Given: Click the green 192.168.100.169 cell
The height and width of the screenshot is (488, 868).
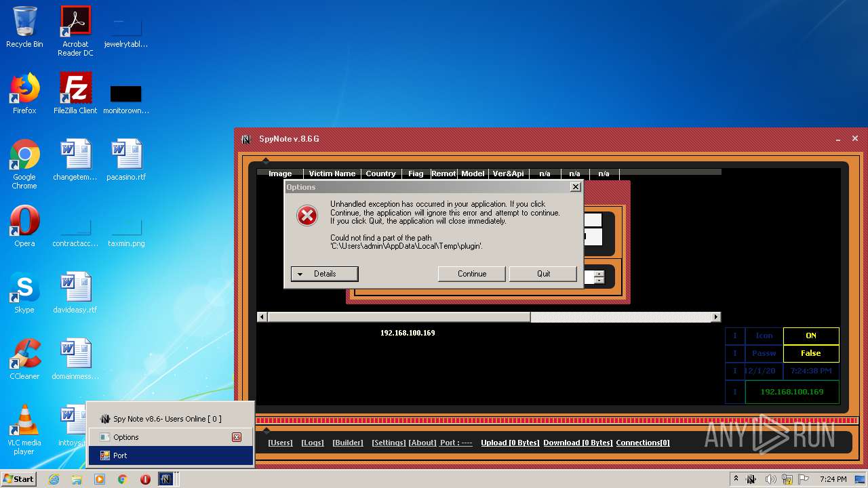Looking at the screenshot, I should point(792,392).
